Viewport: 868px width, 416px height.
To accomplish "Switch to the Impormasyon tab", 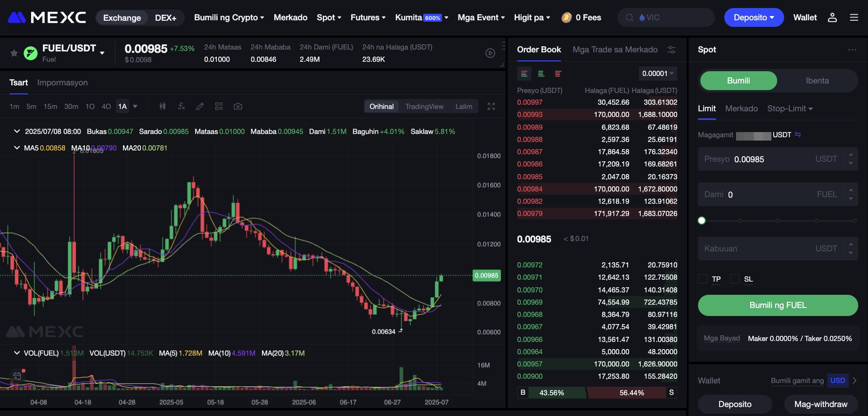I will (62, 83).
